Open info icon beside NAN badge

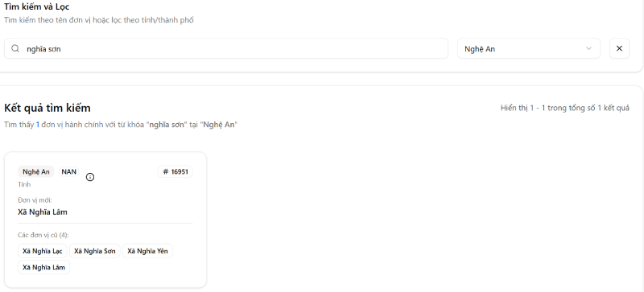coord(90,177)
